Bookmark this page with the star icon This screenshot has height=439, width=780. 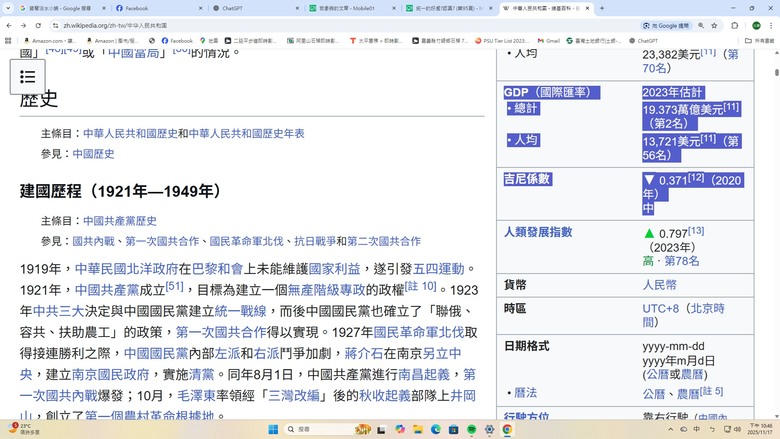[714, 25]
